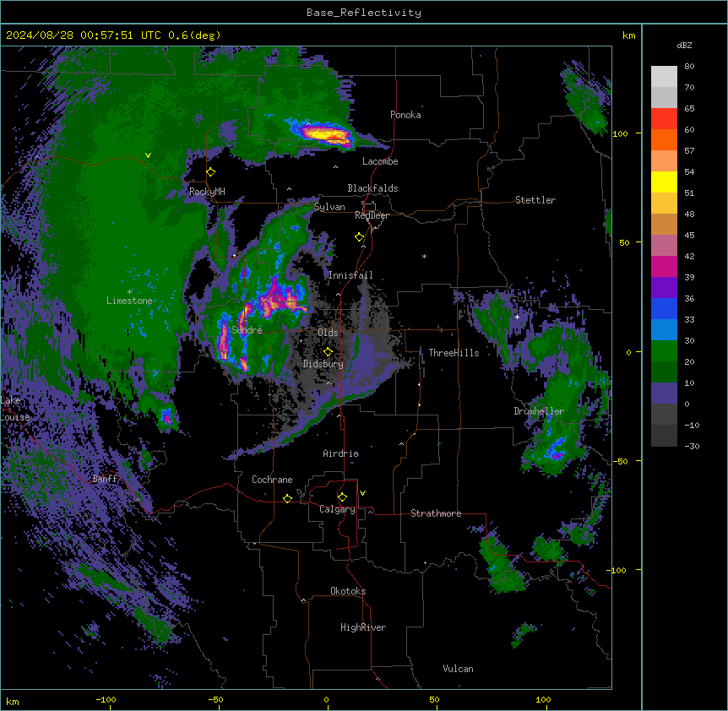Click the storm cell echo southwest of Drumheller label
This screenshot has width=728, height=711.
(555, 449)
